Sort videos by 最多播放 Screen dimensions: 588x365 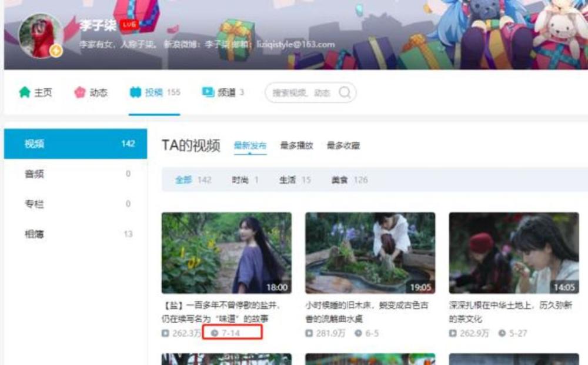click(296, 145)
